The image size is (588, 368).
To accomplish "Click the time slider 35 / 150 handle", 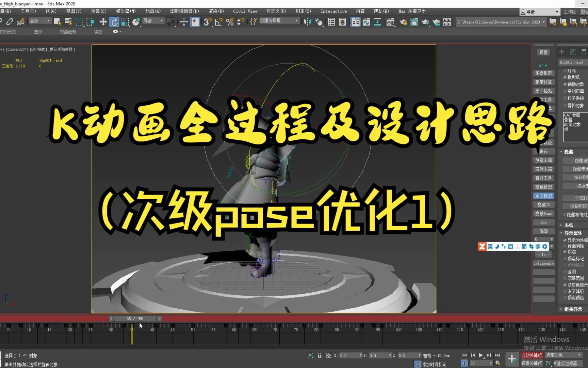I will (x=135, y=319).
